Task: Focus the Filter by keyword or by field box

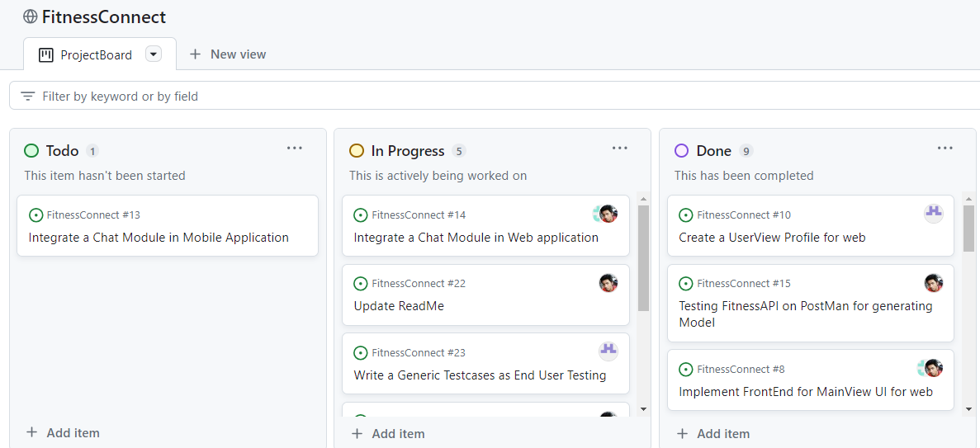Action: (x=494, y=97)
